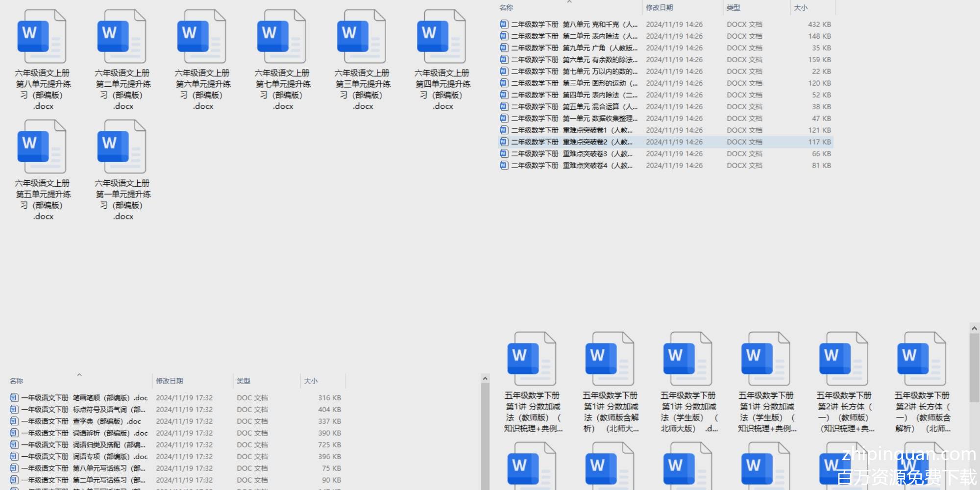Screen dimensions: 980x490
Task: Open 五年级数学下册 第2讲 长方体 (教师版含解析) icon
Action: click(x=921, y=359)
